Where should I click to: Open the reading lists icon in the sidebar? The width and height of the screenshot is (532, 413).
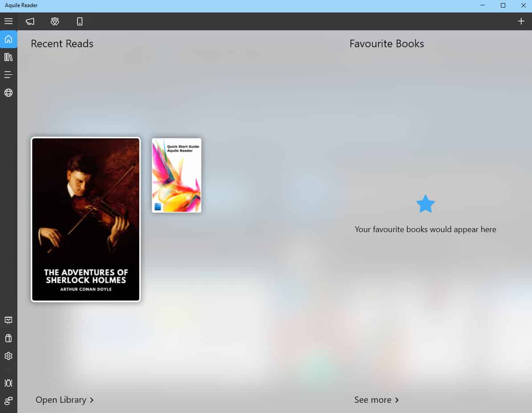click(8, 74)
